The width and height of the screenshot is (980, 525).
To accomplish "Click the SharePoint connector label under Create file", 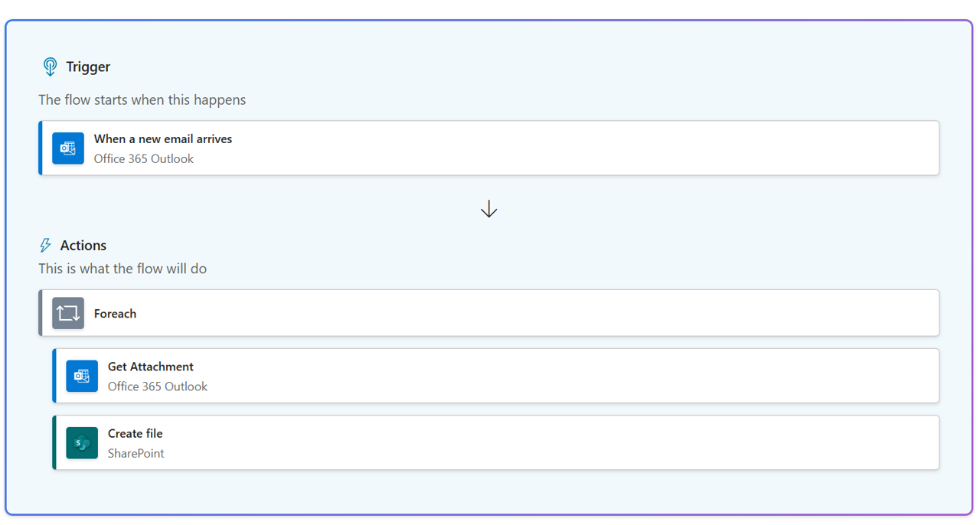I will (136, 453).
